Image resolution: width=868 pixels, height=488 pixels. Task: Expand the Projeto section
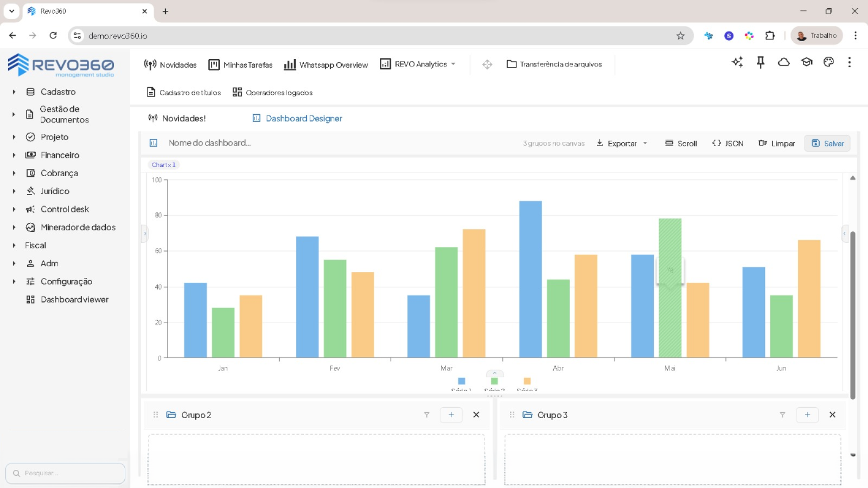(x=14, y=137)
